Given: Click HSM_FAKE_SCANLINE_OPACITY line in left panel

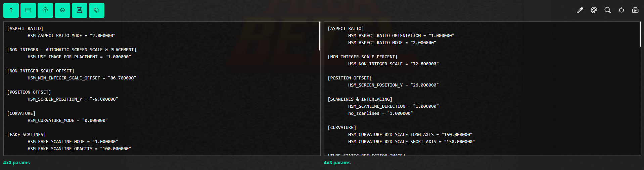Looking at the screenshot, I should 79,149.
